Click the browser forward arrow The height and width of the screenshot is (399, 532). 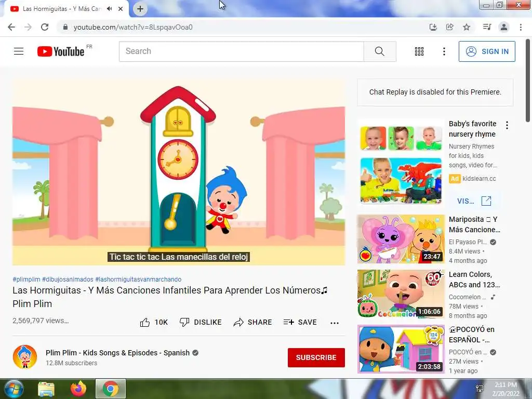28,27
